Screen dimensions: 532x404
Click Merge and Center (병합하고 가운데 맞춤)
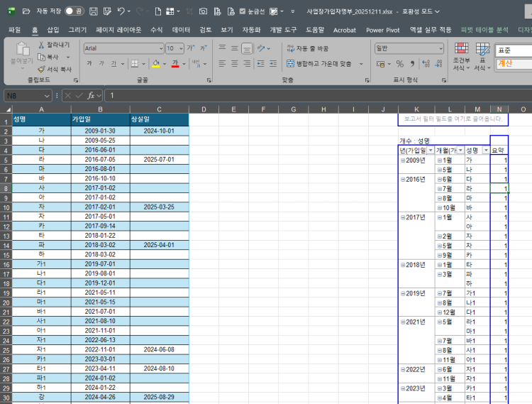(x=319, y=63)
